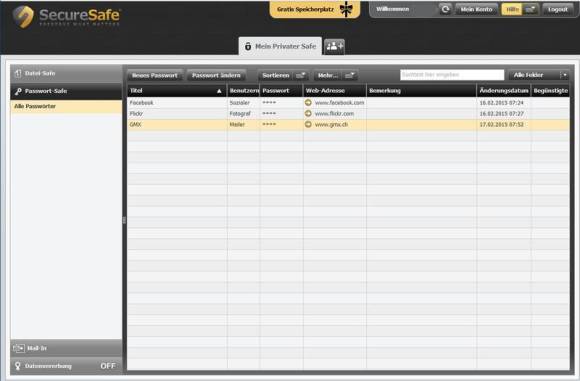Click the search text input field
The width and height of the screenshot is (580, 381).
point(452,75)
